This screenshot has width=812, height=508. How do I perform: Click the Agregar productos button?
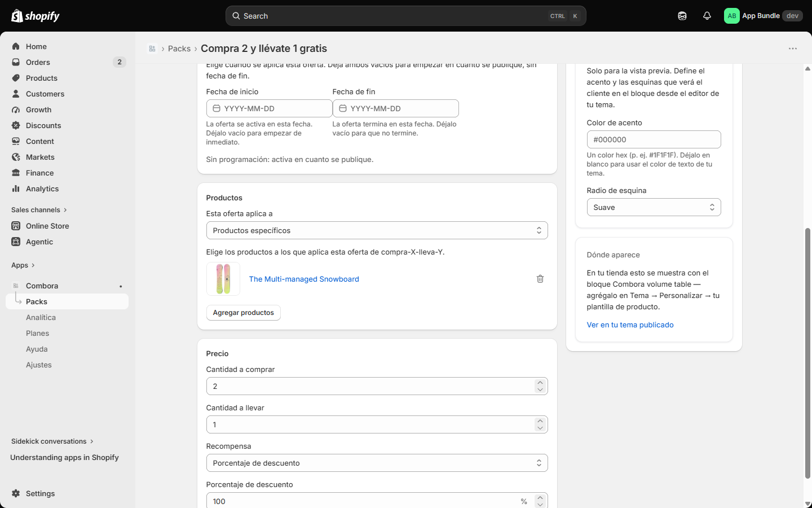coord(243,313)
